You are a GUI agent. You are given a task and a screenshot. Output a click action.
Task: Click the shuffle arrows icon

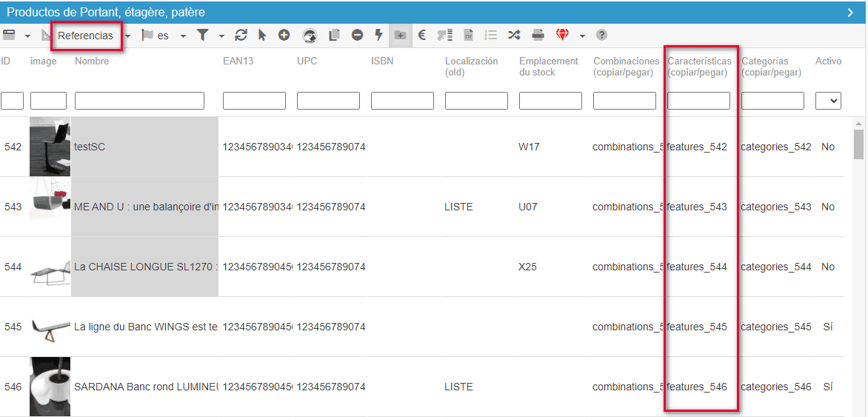tap(514, 35)
